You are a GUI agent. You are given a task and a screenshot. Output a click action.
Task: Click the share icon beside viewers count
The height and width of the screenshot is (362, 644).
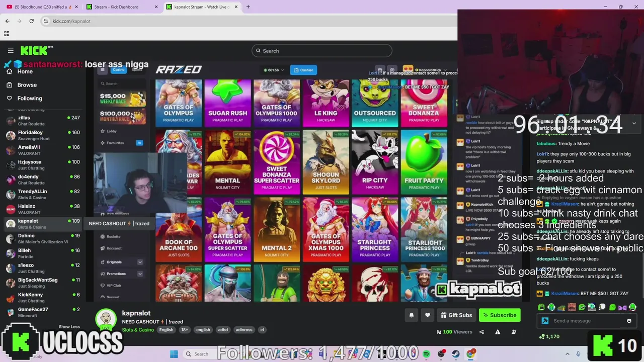click(x=481, y=332)
